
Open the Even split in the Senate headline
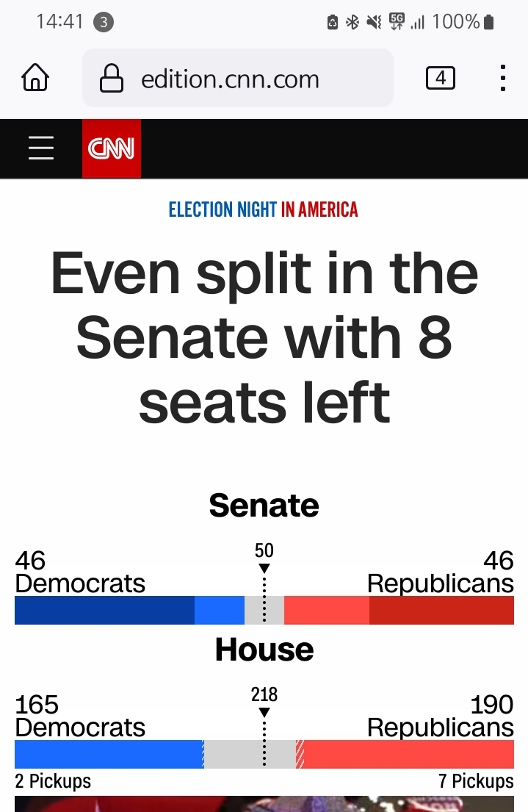point(264,337)
